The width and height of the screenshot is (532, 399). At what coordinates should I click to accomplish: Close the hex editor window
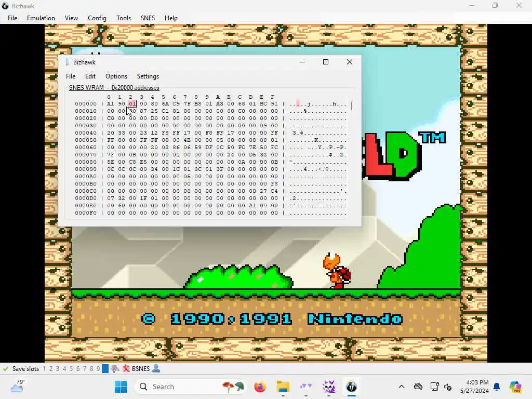click(350, 62)
